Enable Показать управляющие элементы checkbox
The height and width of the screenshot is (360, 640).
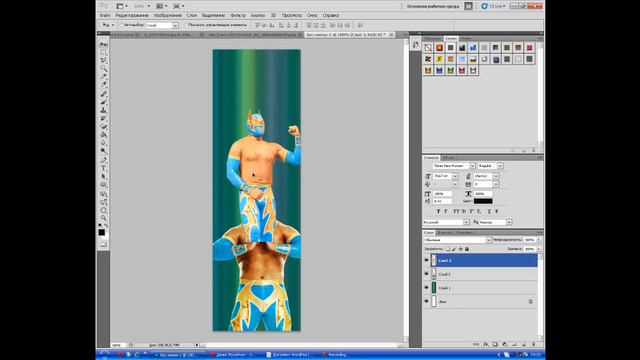pos(186,25)
